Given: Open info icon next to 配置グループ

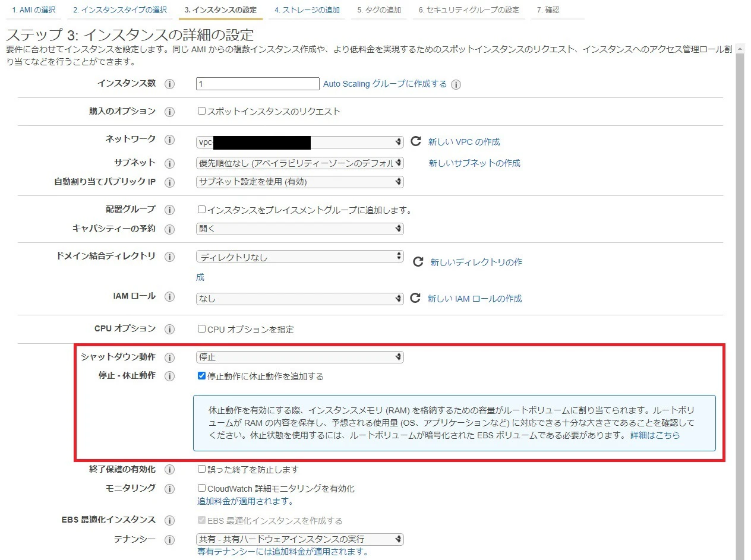Looking at the screenshot, I should [x=169, y=210].
